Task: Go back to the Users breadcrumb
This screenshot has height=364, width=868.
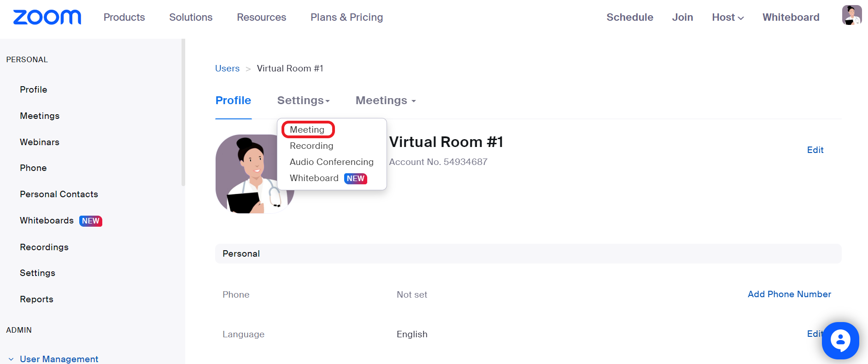Action: [x=227, y=69]
